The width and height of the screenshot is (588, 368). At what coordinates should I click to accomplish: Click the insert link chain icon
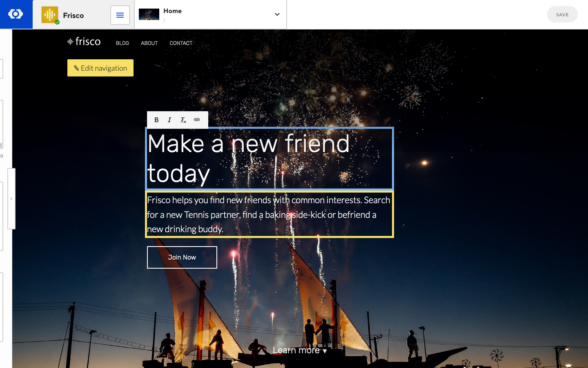coord(197,120)
